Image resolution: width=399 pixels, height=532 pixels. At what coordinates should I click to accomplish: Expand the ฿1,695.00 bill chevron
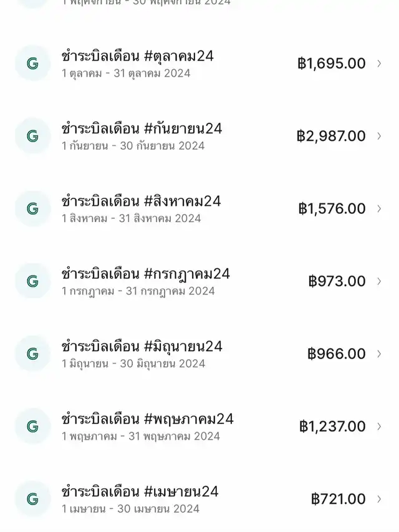point(379,63)
